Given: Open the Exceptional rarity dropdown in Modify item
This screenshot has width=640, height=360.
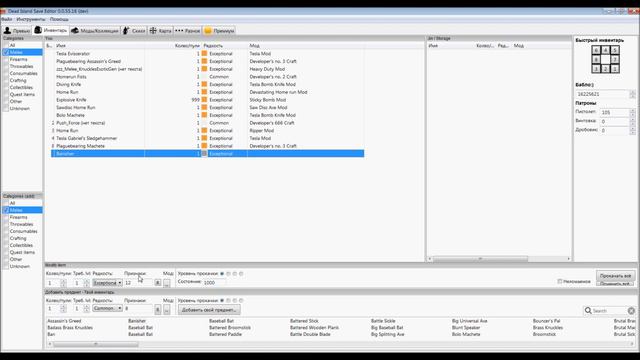Looking at the screenshot, I should pyautogui.click(x=107, y=282).
